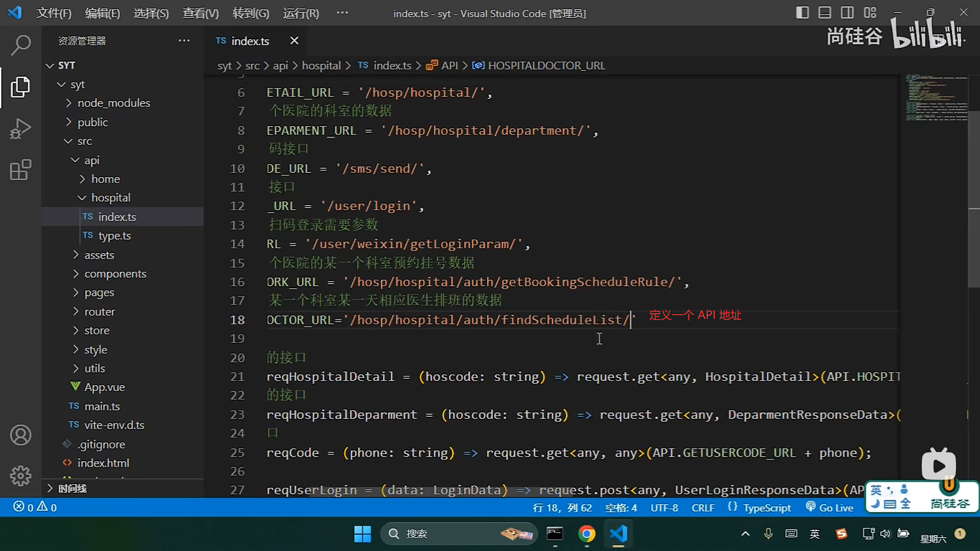Open type.ts file in explorer
Screen dimensions: 980x551
click(114, 236)
